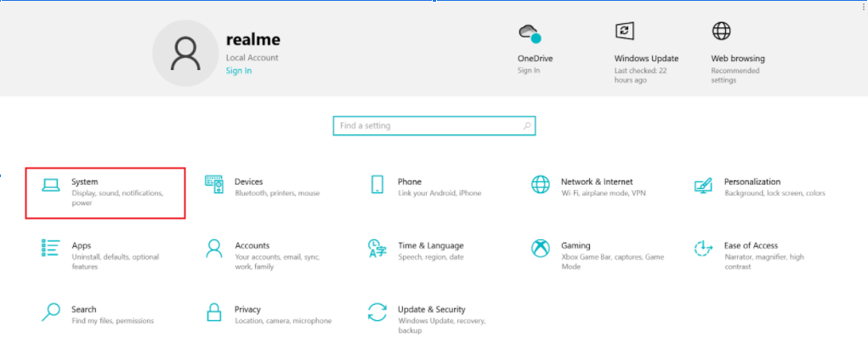Click the Apps list icon

pyautogui.click(x=51, y=248)
